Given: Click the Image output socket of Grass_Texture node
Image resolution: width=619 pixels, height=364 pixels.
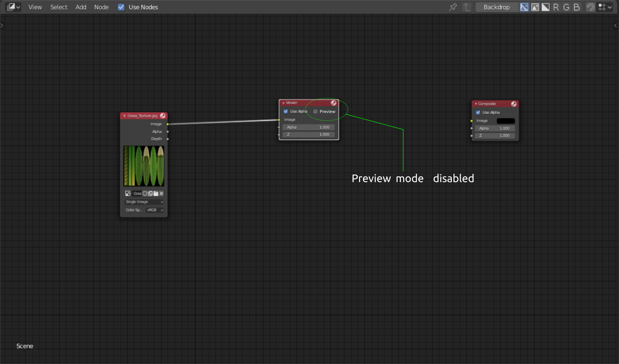Looking at the screenshot, I should (168, 124).
